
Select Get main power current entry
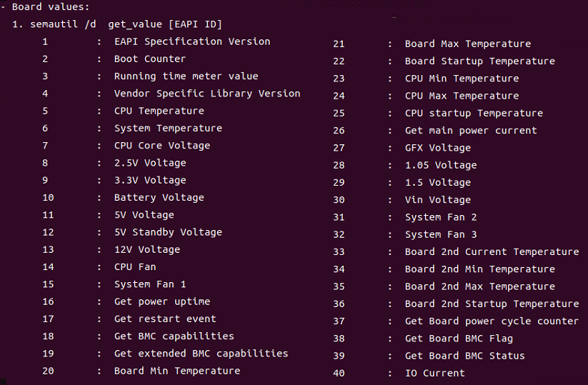click(x=470, y=131)
